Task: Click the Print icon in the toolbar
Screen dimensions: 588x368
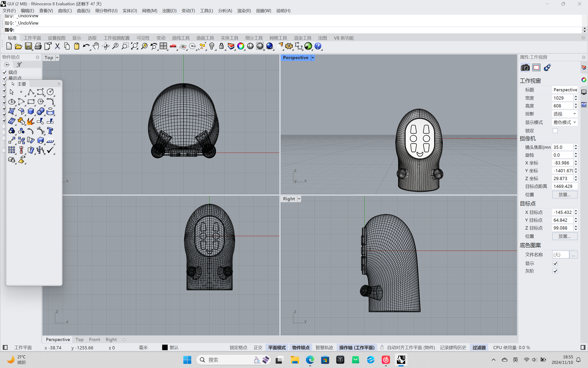Action: (x=38, y=46)
